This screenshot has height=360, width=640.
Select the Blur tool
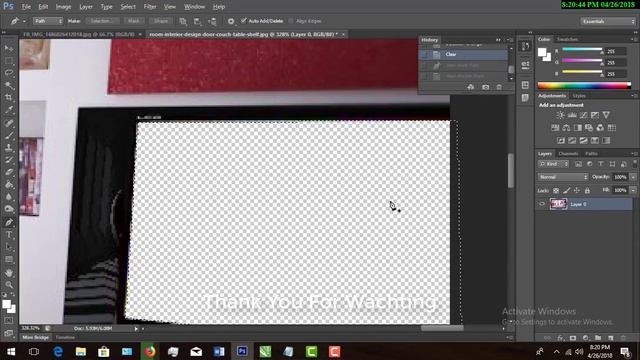coord(9,196)
